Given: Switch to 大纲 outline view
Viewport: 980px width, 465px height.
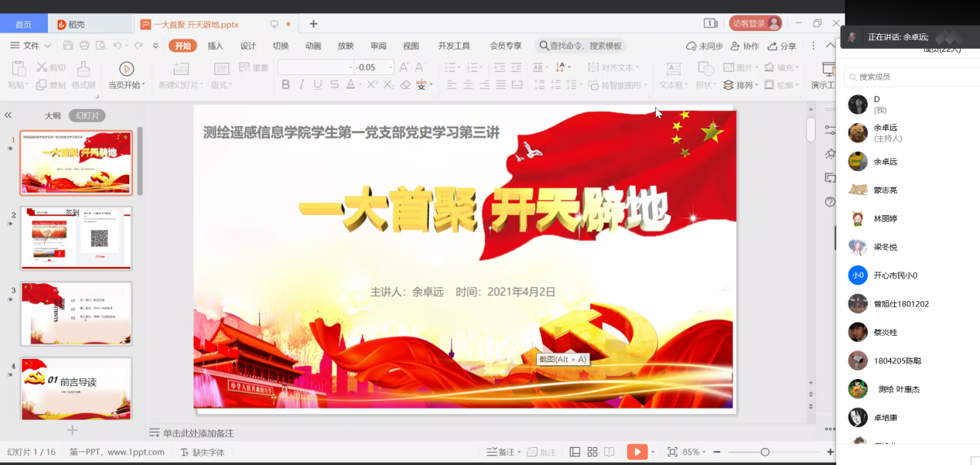Looking at the screenshot, I should pyautogui.click(x=52, y=115).
